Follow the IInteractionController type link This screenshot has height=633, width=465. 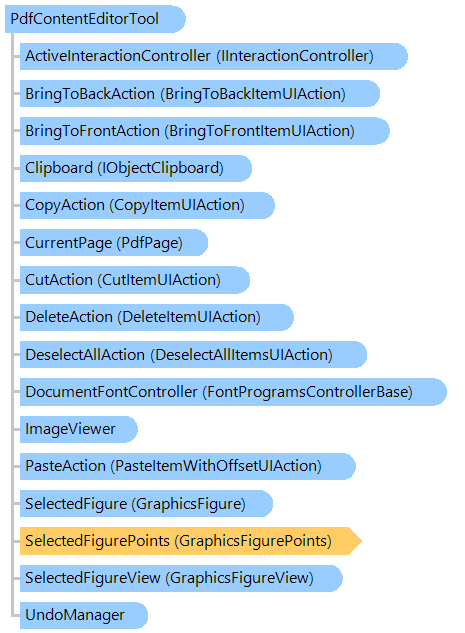coord(295,56)
